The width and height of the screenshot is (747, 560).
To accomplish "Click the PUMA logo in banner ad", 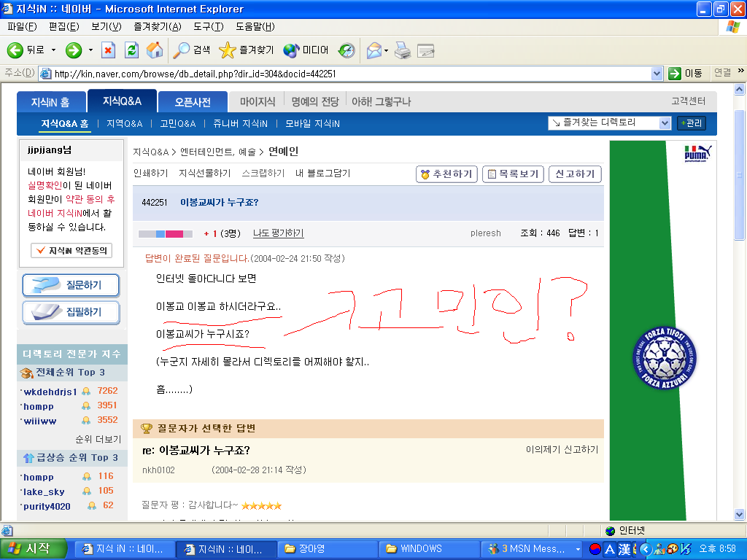I will [697, 154].
